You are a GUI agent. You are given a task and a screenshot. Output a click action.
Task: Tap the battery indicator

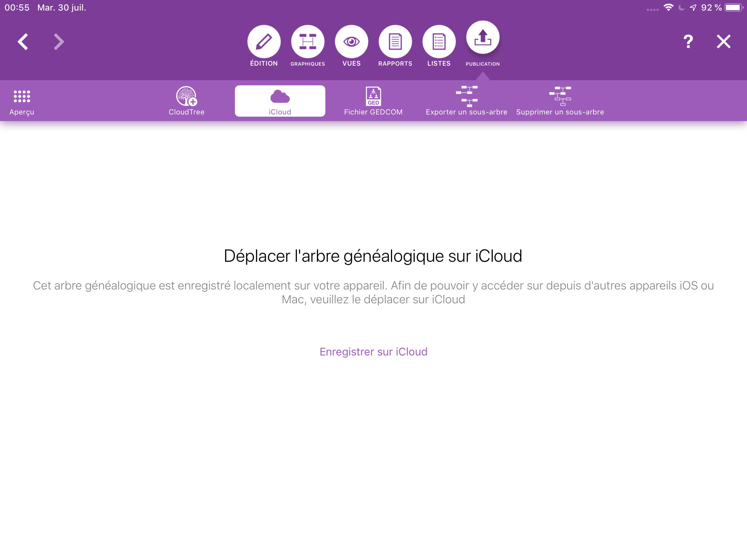point(734,7)
